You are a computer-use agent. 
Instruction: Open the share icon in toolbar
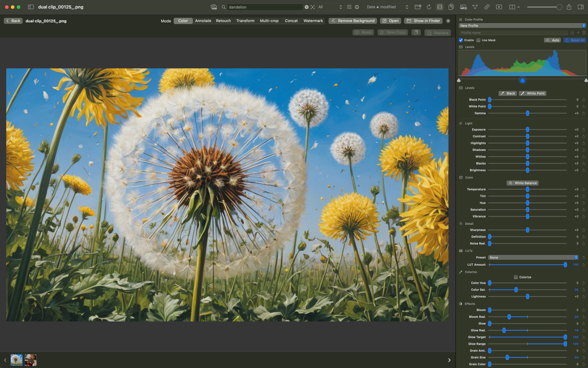(569, 7)
